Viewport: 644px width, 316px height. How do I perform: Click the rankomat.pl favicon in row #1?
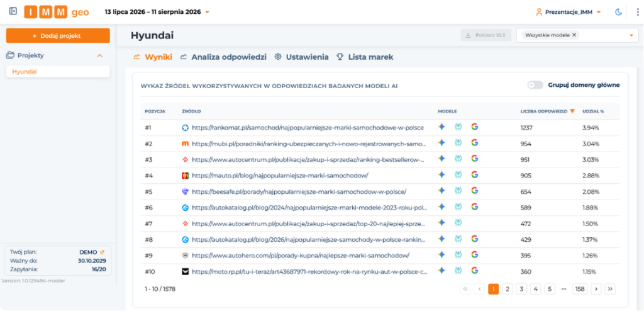coord(186,128)
